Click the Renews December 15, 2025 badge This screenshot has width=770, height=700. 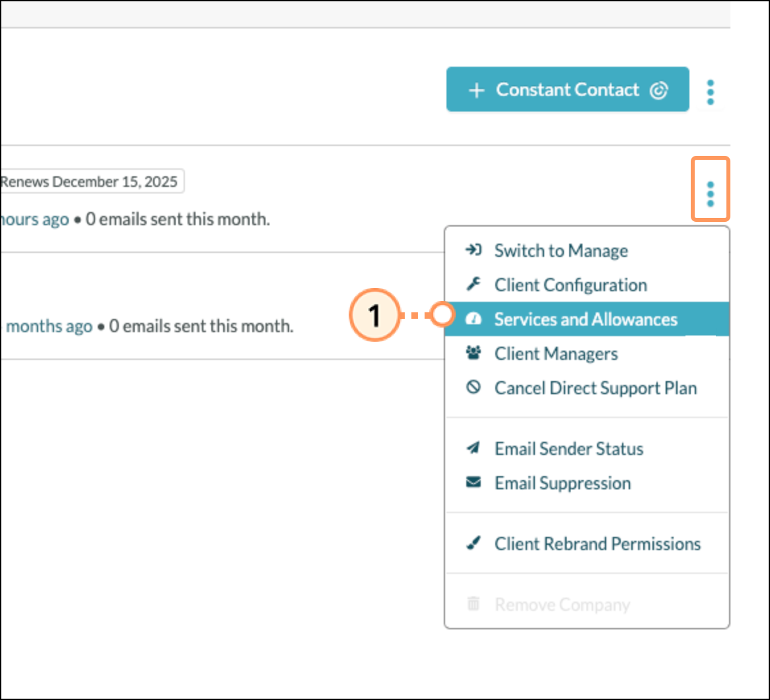point(90,182)
